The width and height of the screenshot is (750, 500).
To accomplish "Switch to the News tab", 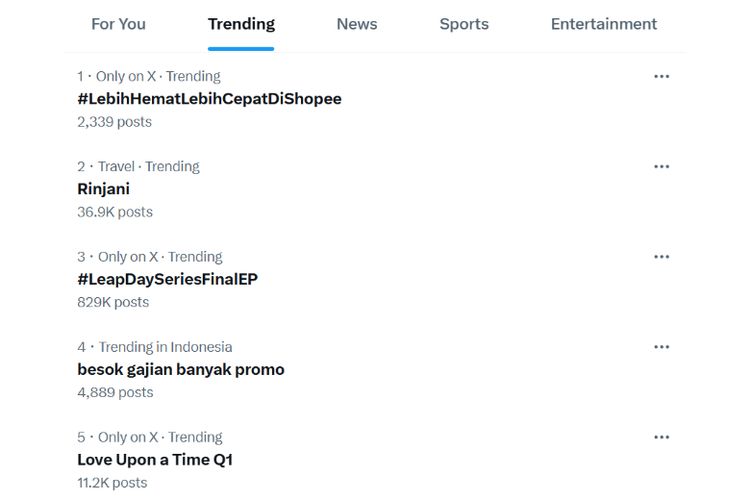I will pyautogui.click(x=357, y=24).
